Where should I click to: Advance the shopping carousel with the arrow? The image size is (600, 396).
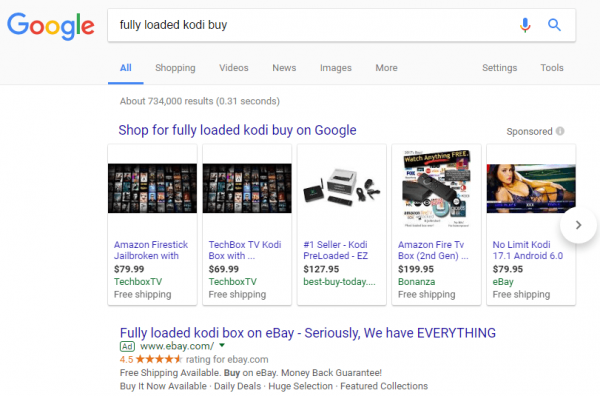pos(578,225)
